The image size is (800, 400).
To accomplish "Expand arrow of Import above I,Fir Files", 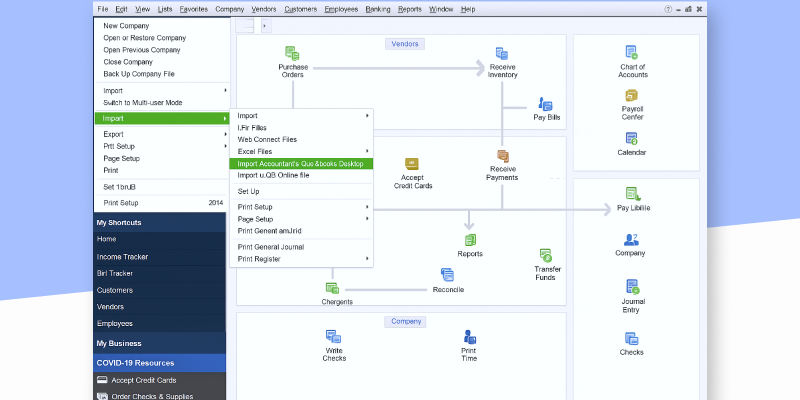I will click(367, 116).
